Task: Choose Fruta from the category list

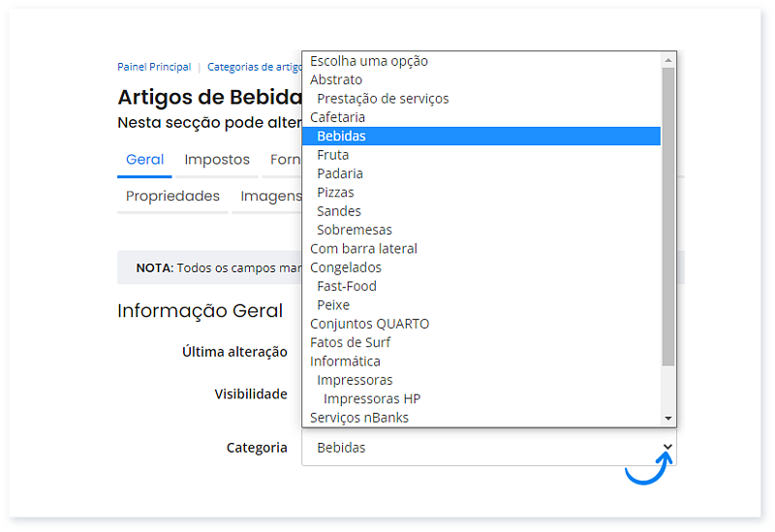Action: pyautogui.click(x=332, y=155)
